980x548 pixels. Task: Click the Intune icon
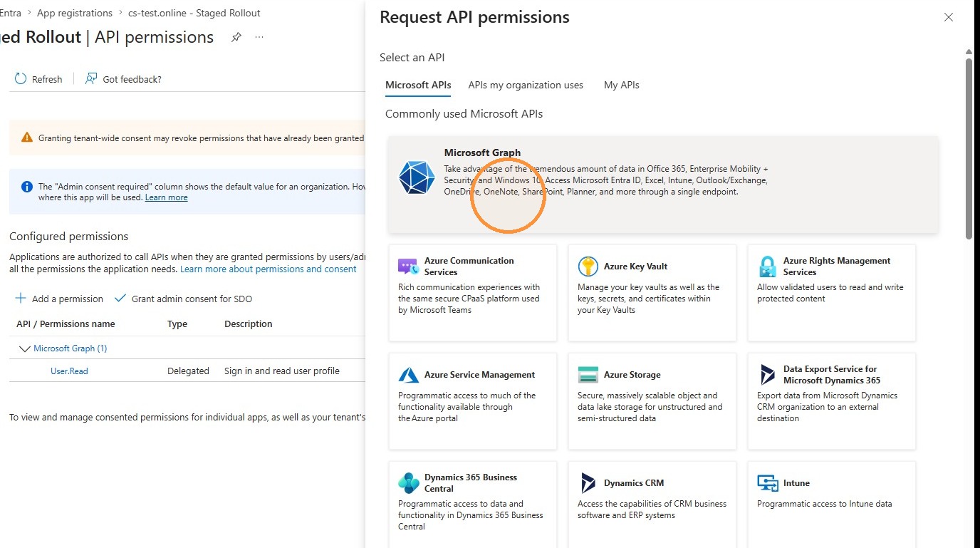coord(767,483)
